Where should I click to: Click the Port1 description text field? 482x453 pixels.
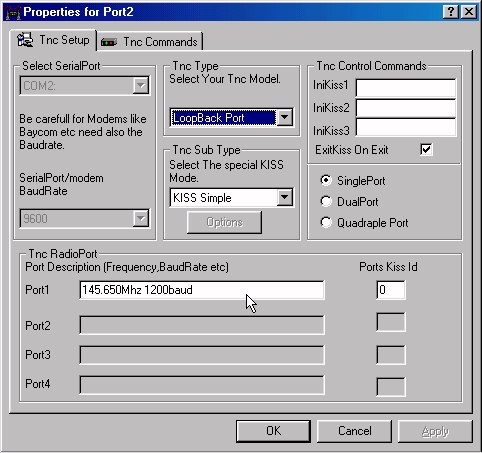tap(202, 290)
